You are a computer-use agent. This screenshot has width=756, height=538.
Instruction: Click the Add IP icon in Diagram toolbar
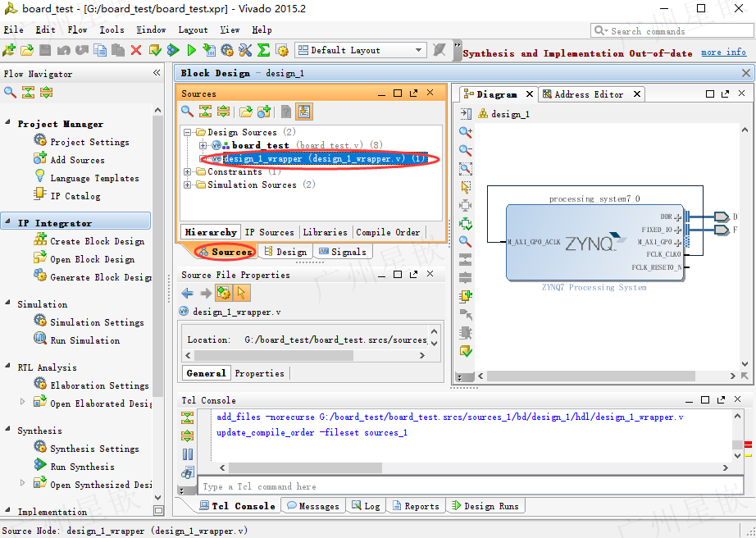(465, 297)
